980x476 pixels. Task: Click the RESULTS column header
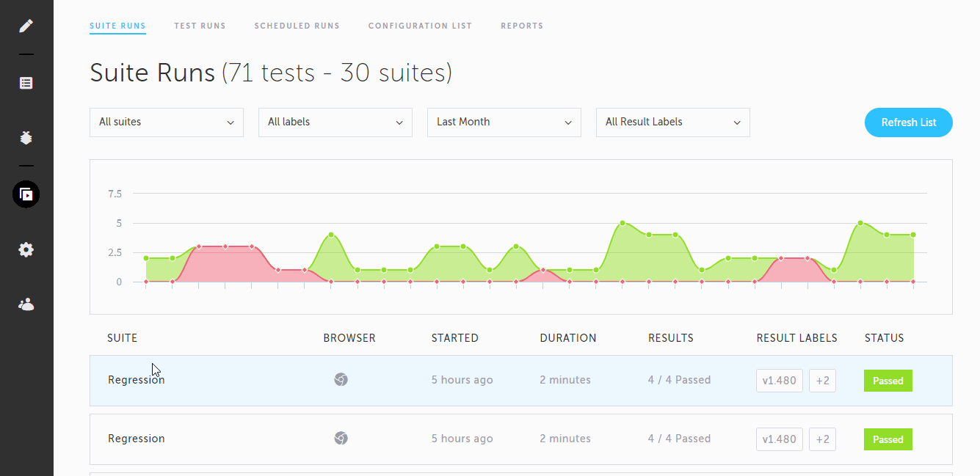tap(671, 338)
